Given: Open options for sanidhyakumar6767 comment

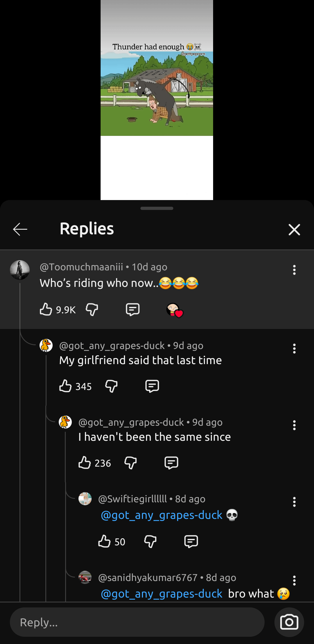Looking at the screenshot, I should [294, 581].
